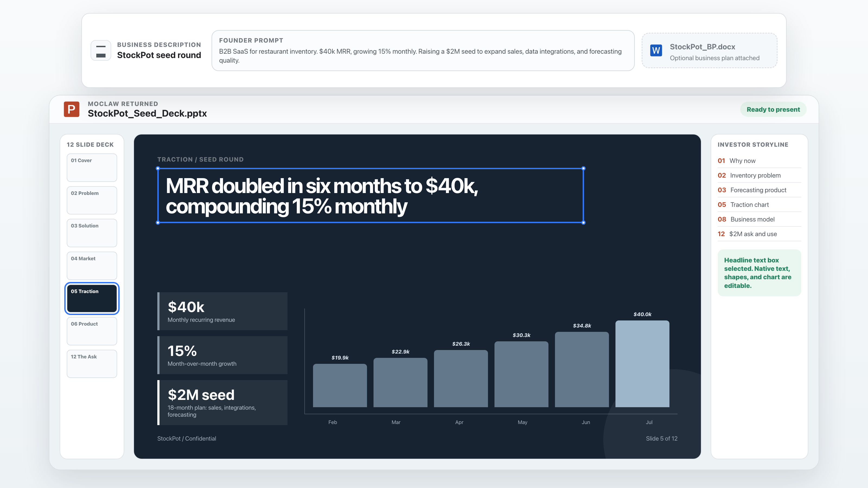Click the Jul axis label
This screenshot has height=488, width=868.
coord(649,422)
